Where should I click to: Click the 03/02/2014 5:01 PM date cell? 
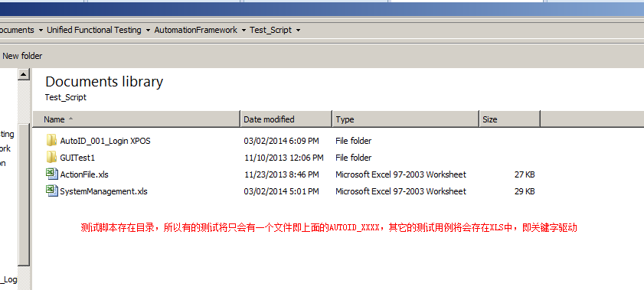281,191
